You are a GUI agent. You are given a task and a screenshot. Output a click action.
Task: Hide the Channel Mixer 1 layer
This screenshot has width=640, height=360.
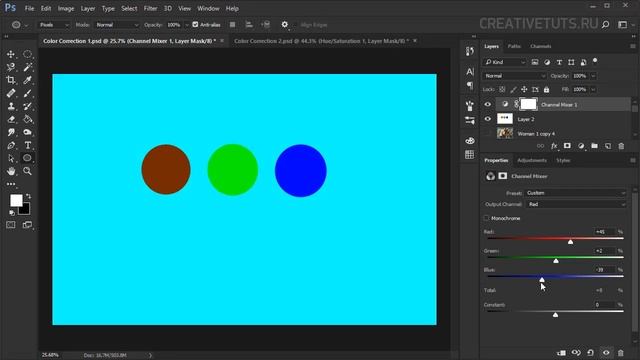pos(488,104)
